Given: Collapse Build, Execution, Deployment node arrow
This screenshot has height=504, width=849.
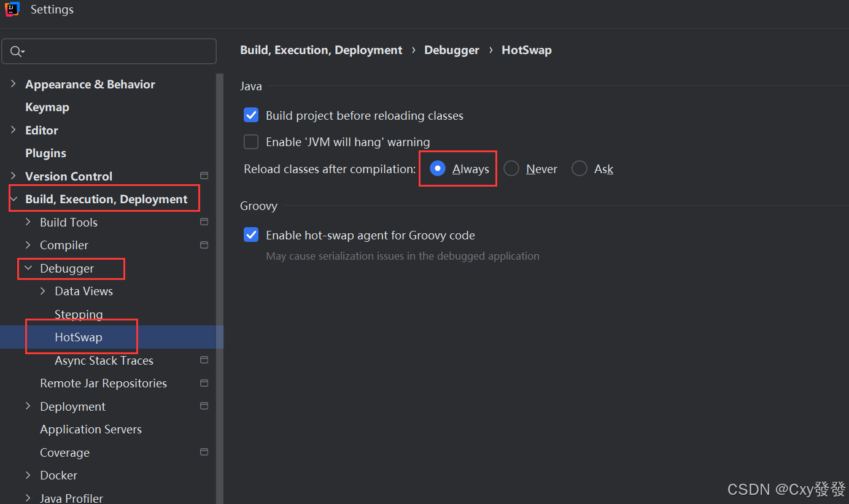Looking at the screenshot, I should click(14, 199).
